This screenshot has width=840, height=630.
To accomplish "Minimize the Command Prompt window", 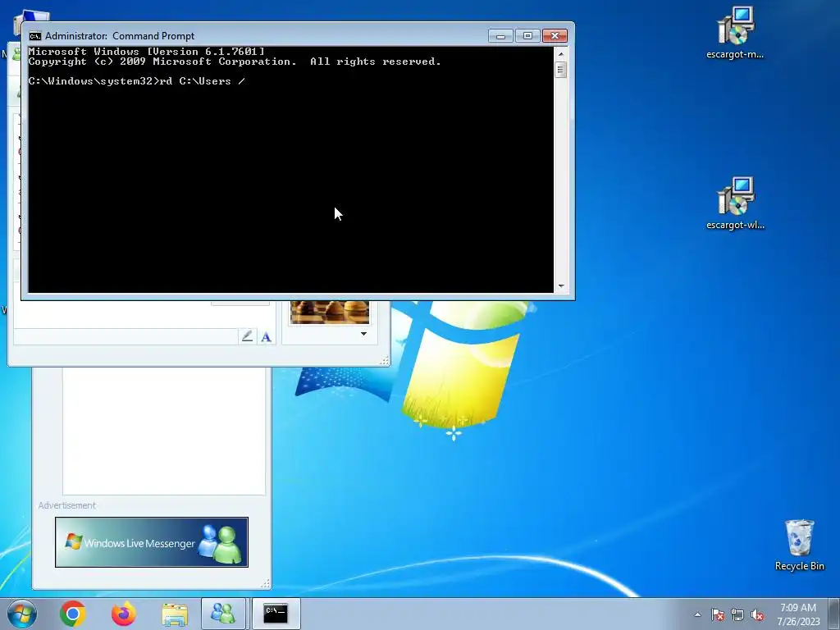I will (x=500, y=36).
